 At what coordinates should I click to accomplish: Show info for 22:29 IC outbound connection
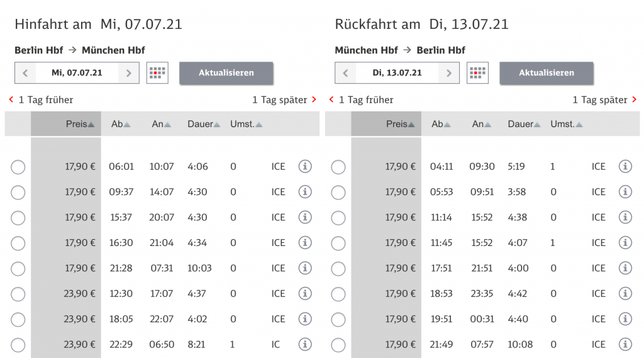click(305, 344)
